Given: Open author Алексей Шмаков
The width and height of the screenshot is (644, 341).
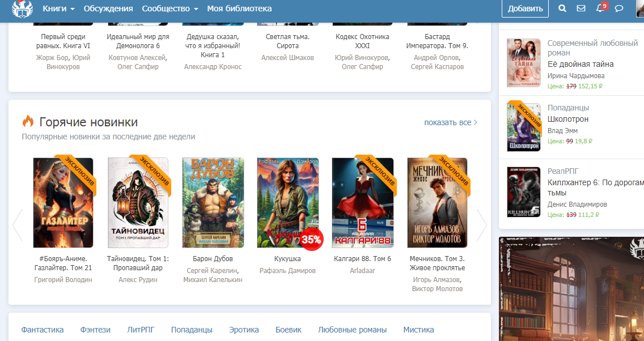Looking at the screenshot, I should tap(287, 58).
